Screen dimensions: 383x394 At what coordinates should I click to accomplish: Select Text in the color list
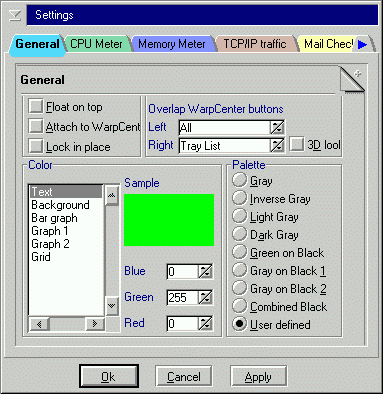tap(66, 192)
